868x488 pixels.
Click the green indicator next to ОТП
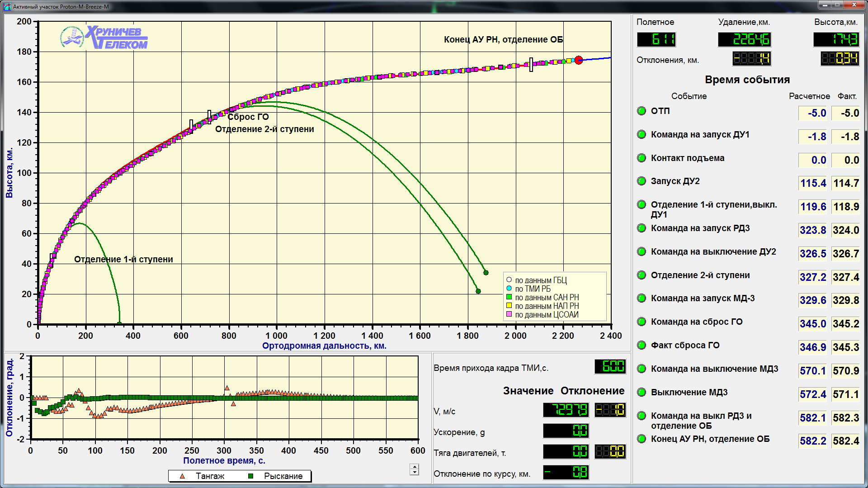click(x=641, y=111)
